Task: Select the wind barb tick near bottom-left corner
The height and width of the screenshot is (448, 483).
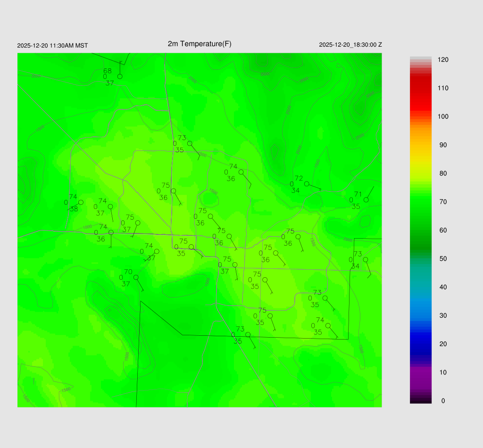Action: tap(33, 380)
